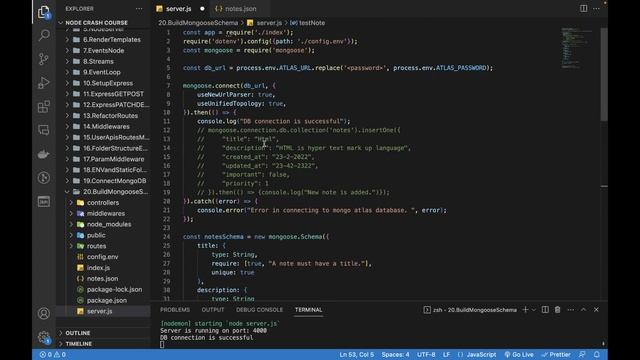Switch to the notes.json editor tab

click(241, 9)
